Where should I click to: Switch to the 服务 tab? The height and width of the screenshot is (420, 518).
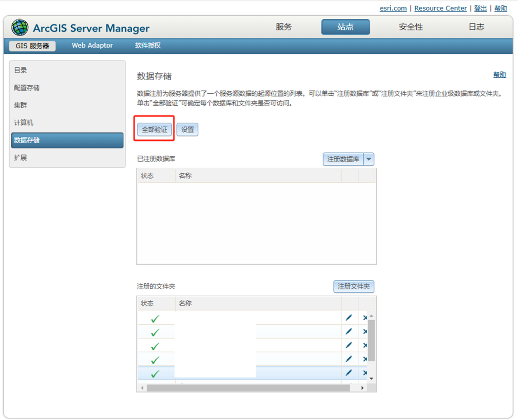[x=284, y=27]
